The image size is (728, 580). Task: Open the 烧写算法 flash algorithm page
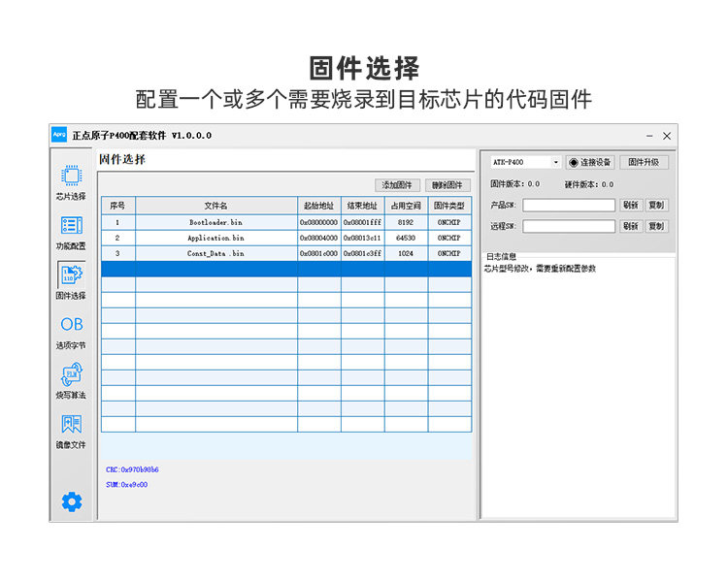71,381
